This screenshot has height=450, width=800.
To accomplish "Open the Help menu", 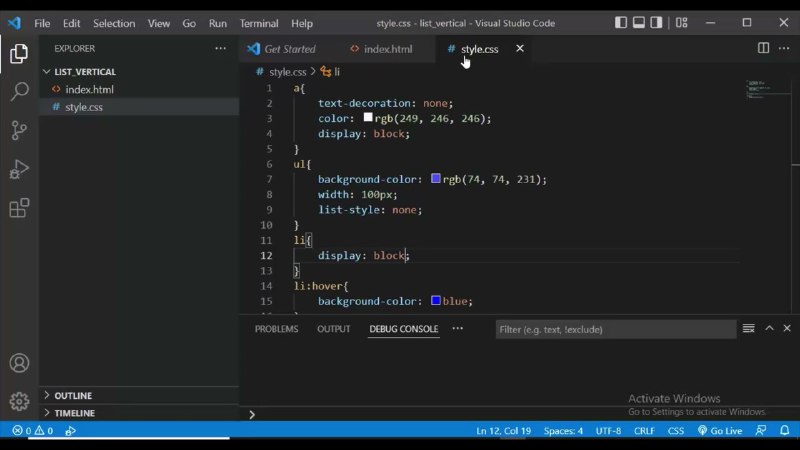I will [302, 23].
